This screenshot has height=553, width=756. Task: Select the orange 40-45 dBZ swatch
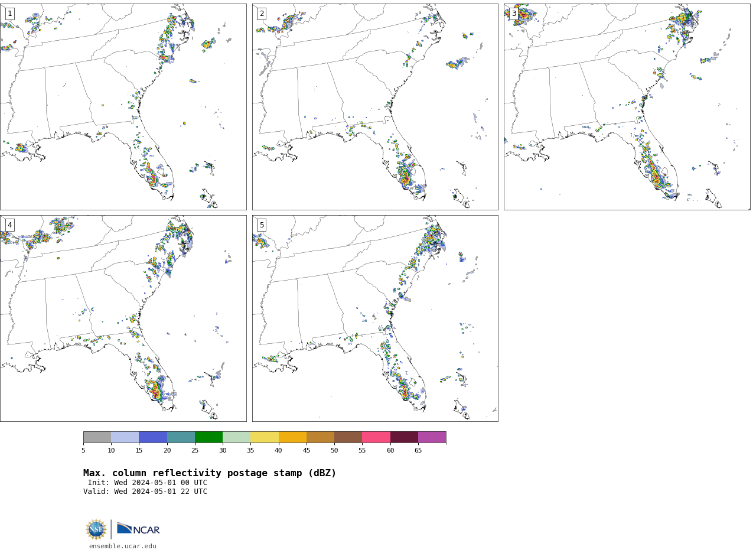292,437
